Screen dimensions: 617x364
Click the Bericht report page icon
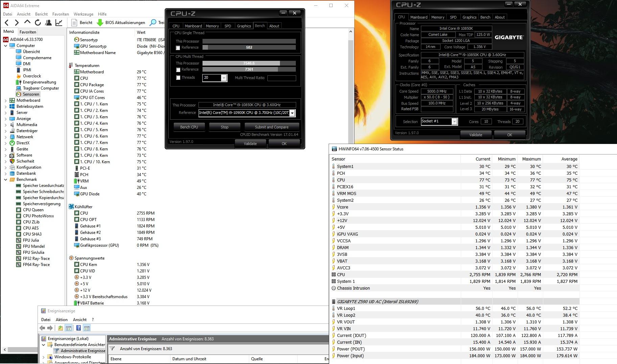tap(75, 23)
